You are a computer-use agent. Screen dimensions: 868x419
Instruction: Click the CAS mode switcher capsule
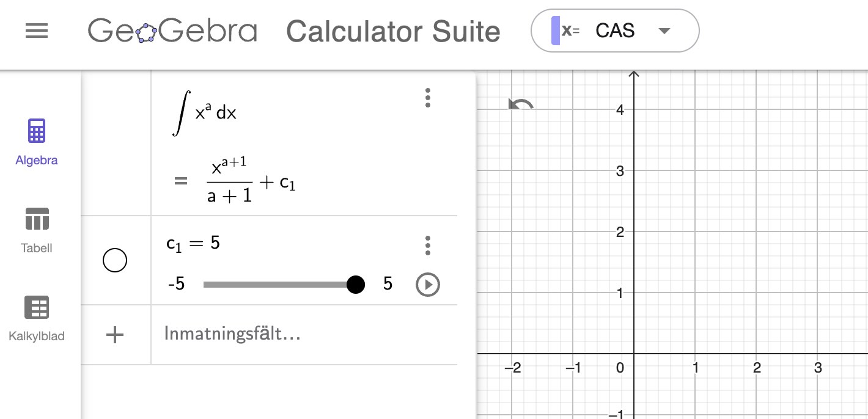[x=614, y=31]
